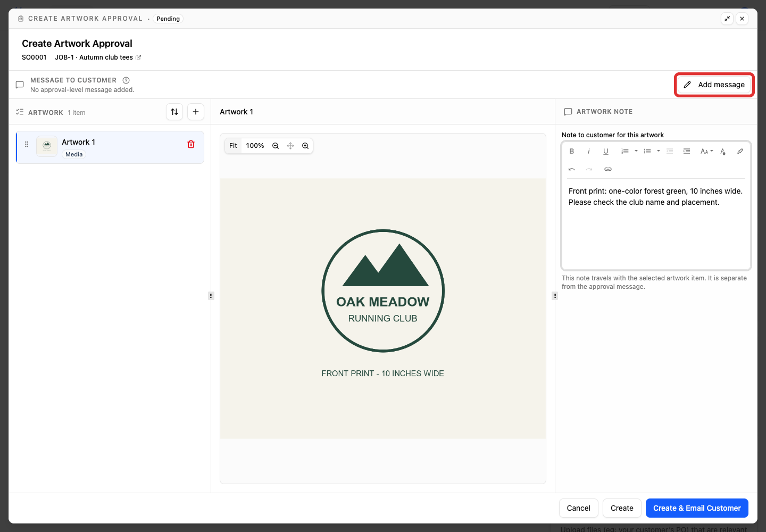Zoom out of the artwork preview
This screenshot has height=532, width=766.
pyautogui.click(x=276, y=146)
